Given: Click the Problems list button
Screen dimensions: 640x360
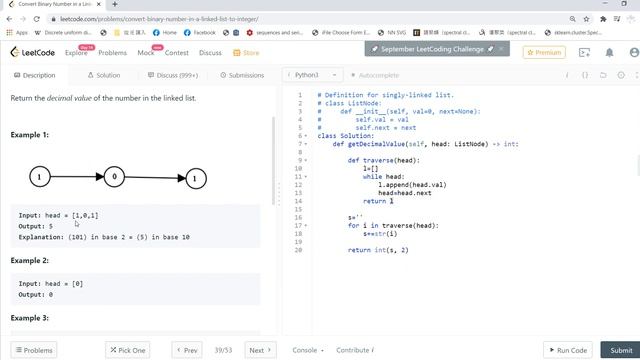Looking at the screenshot, I should [34, 350].
